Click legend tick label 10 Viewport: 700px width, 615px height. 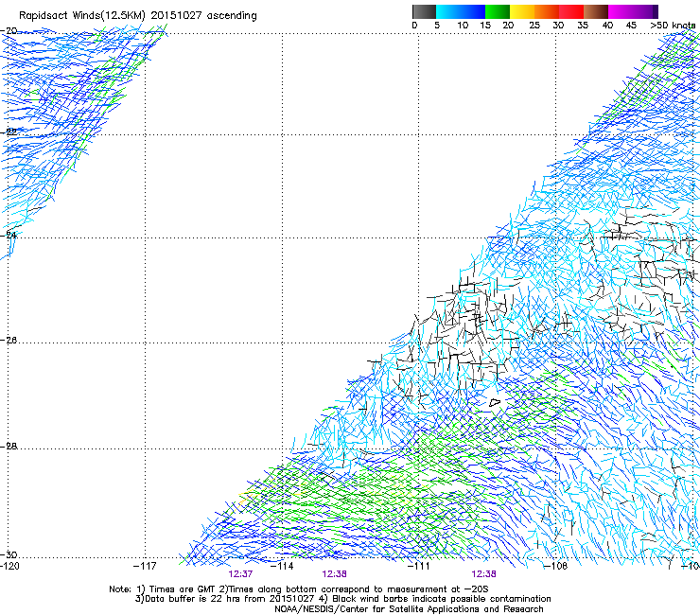point(463,26)
